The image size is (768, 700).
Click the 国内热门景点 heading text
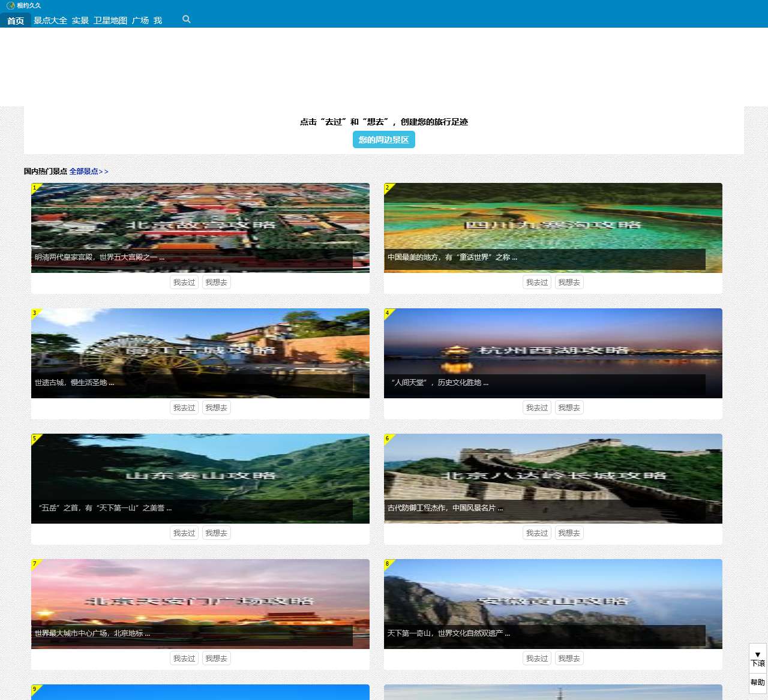(46, 172)
